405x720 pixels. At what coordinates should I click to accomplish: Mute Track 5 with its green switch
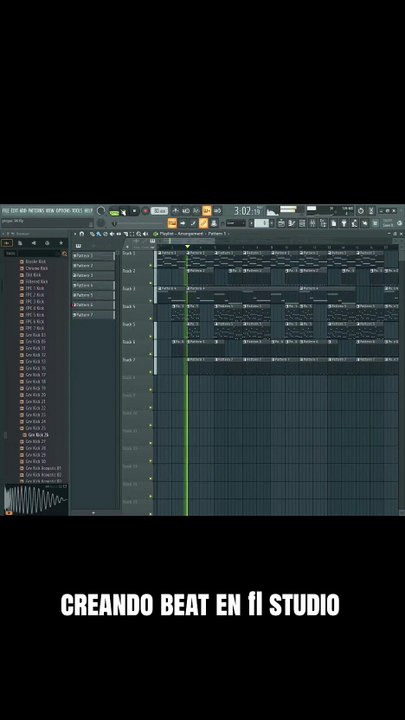(x=151, y=337)
